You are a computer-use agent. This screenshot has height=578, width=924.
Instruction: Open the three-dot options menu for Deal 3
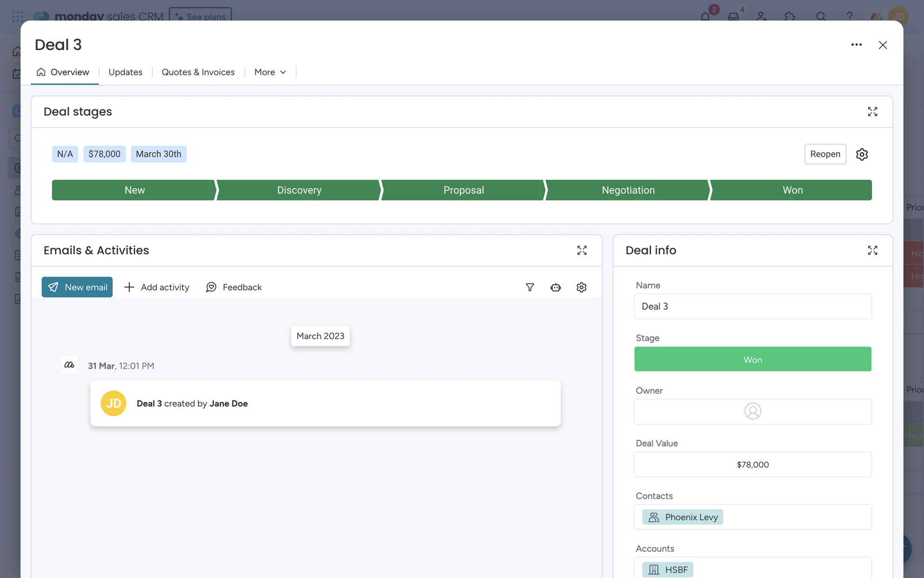(x=856, y=45)
